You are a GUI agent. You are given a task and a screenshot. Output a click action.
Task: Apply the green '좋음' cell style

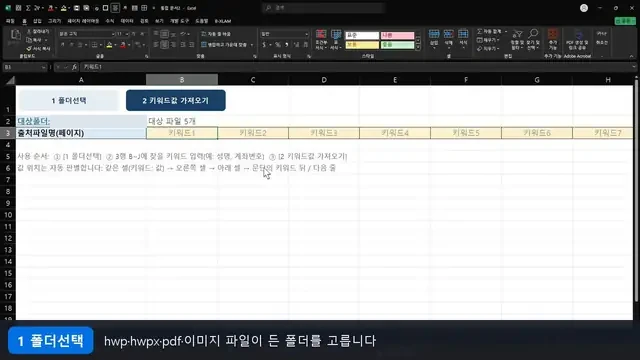coord(397,45)
